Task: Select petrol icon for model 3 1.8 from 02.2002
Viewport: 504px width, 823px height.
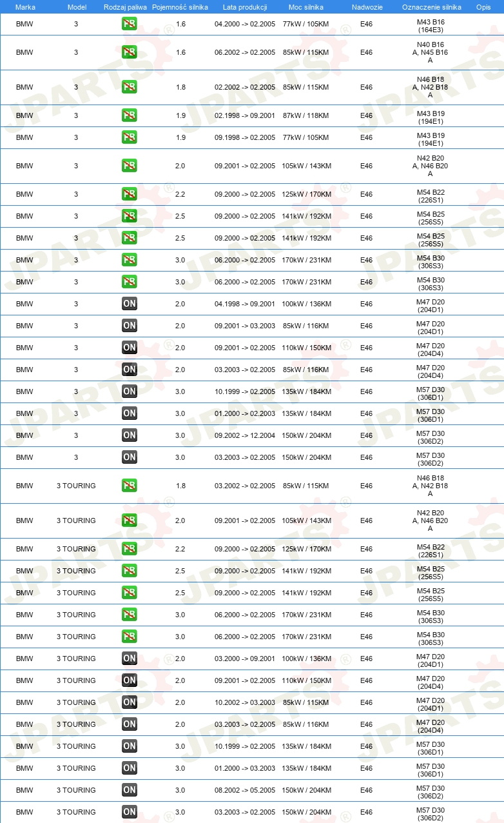Action: coord(130,87)
